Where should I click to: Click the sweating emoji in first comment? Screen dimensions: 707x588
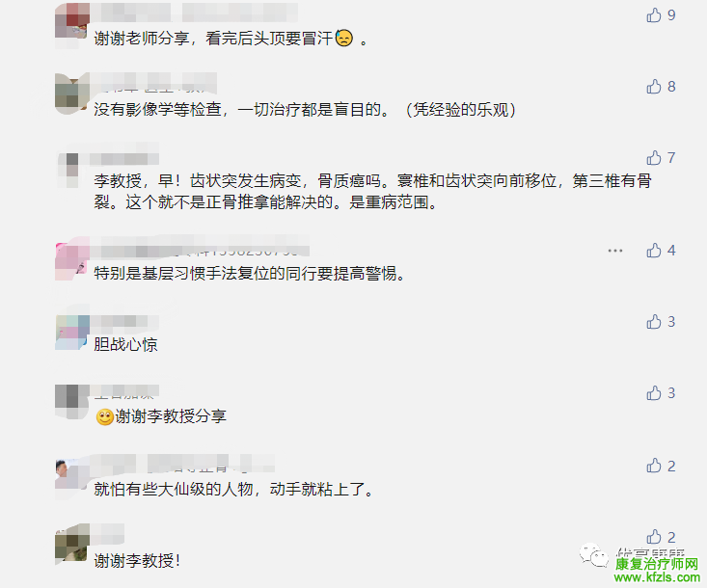(344, 39)
